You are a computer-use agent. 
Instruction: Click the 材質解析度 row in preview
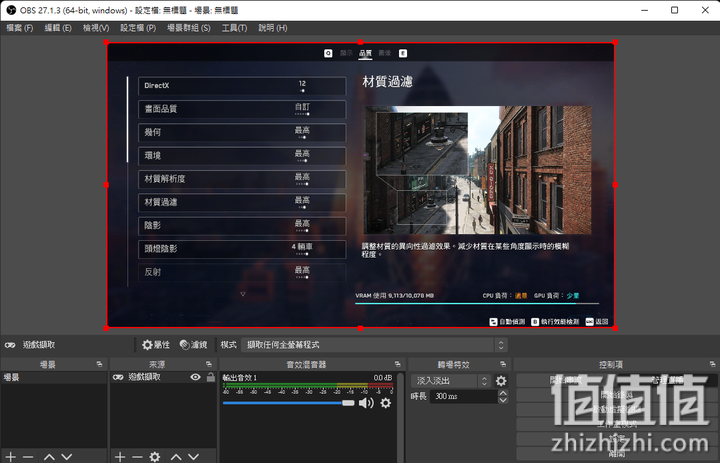pyautogui.click(x=242, y=179)
